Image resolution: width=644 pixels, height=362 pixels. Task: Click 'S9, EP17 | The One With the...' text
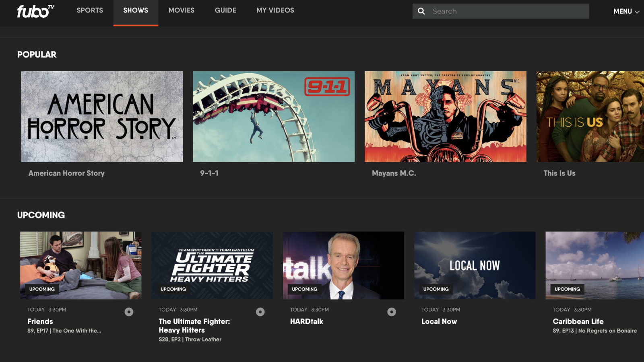pyautogui.click(x=64, y=331)
